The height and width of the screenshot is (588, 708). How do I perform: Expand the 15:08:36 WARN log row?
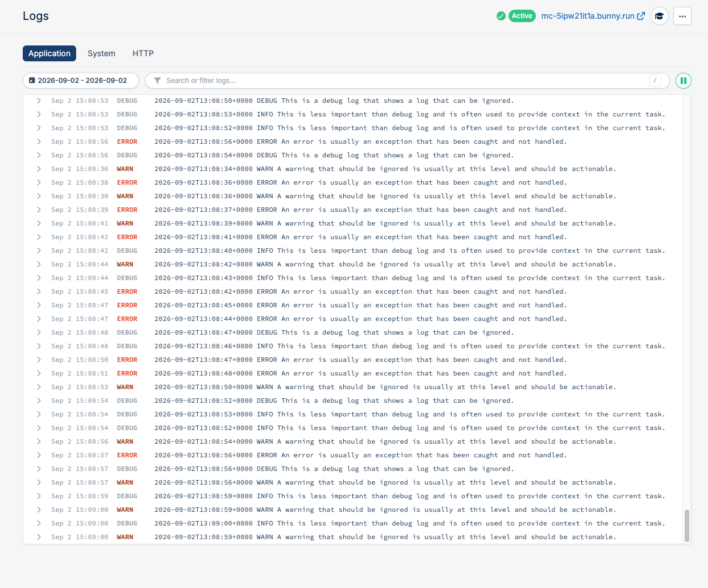[39, 169]
